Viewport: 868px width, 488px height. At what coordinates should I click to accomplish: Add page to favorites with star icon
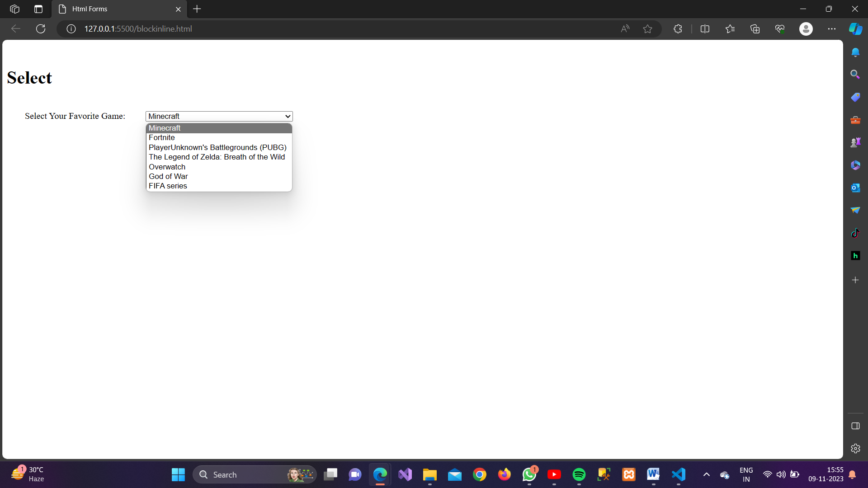pyautogui.click(x=648, y=29)
